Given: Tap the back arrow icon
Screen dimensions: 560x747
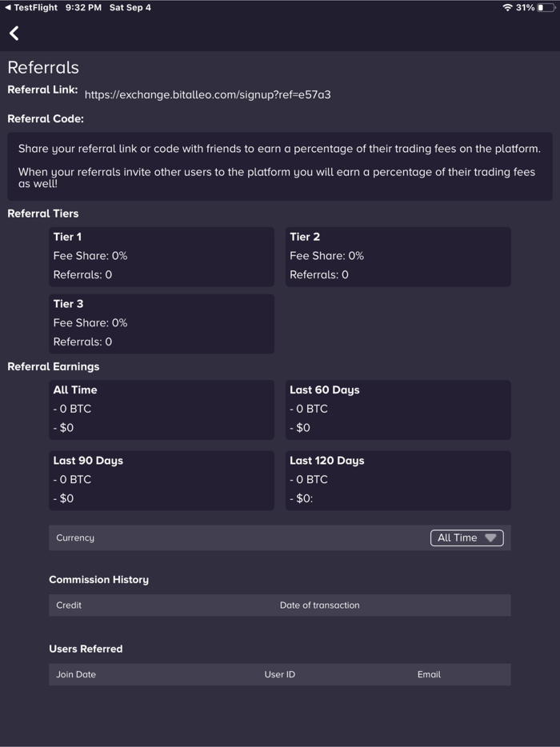Looking at the screenshot, I should click(14, 33).
